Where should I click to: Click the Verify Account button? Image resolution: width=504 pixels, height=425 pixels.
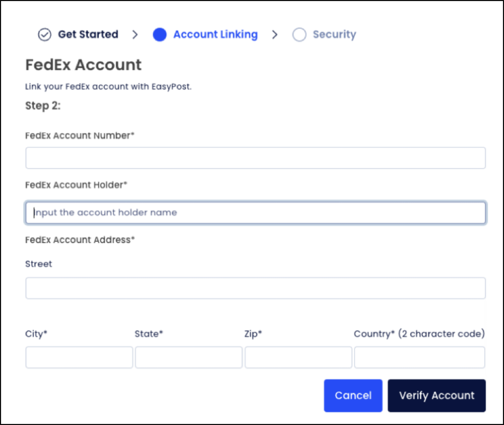pyautogui.click(x=436, y=395)
